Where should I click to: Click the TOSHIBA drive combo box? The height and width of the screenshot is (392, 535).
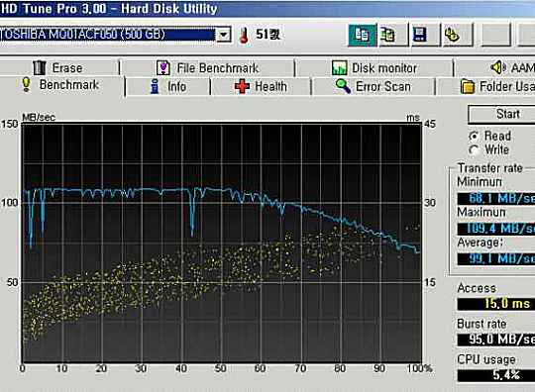(x=115, y=35)
